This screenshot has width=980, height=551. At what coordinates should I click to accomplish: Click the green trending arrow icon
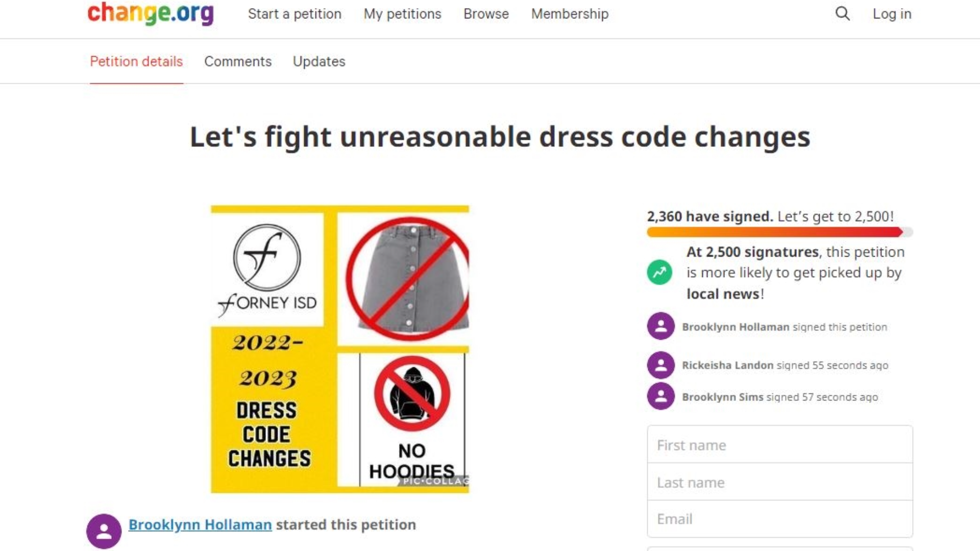pos(659,272)
